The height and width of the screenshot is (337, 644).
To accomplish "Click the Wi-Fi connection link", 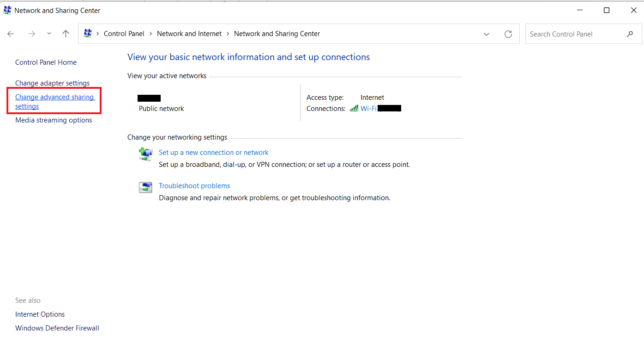I will pos(368,109).
